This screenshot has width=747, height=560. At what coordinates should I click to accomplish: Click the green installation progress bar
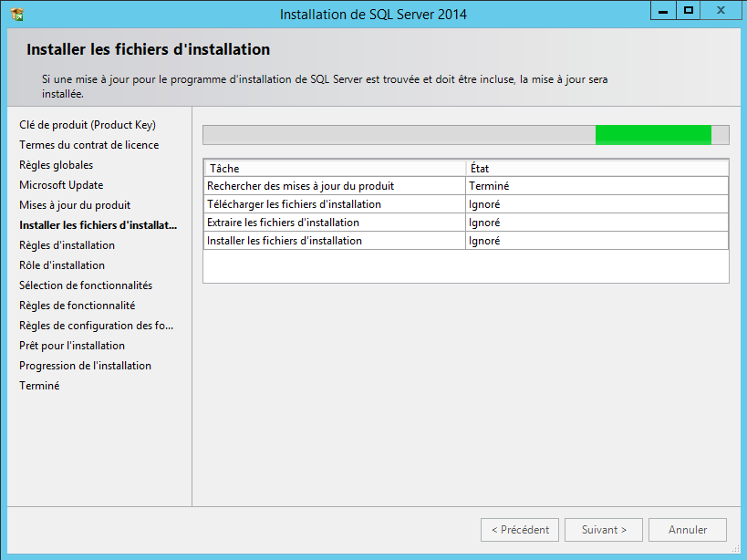[x=466, y=135]
